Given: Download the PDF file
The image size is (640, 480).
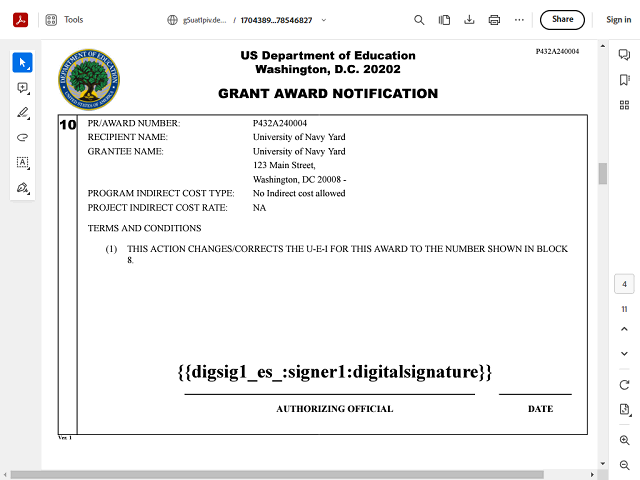Looking at the screenshot, I should [x=469, y=20].
